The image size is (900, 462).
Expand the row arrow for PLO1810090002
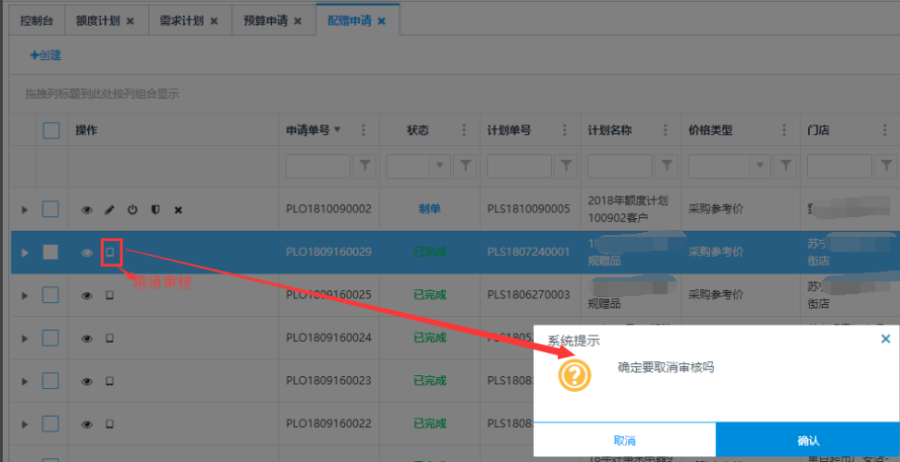coord(25,210)
